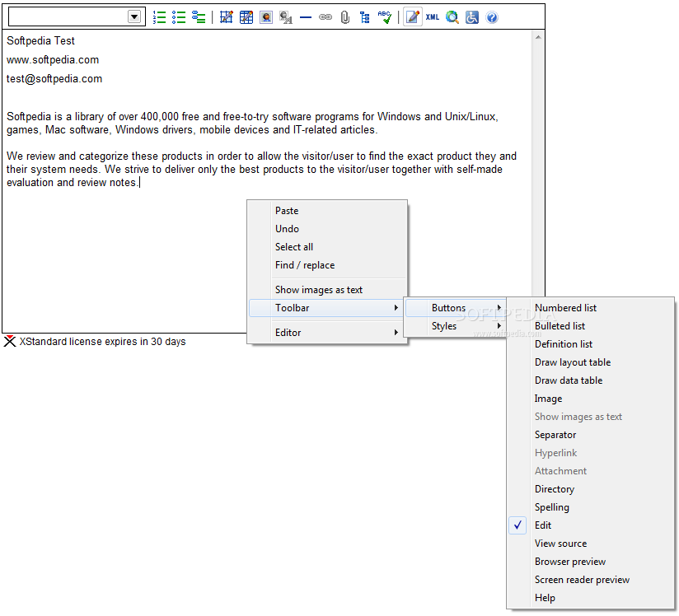The width and height of the screenshot is (679, 616).
Task: Click the XStandard red X logo icon
Action: 10,341
